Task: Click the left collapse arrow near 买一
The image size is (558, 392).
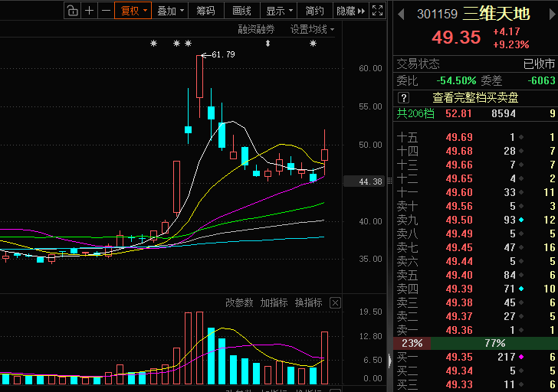Action: (390, 361)
